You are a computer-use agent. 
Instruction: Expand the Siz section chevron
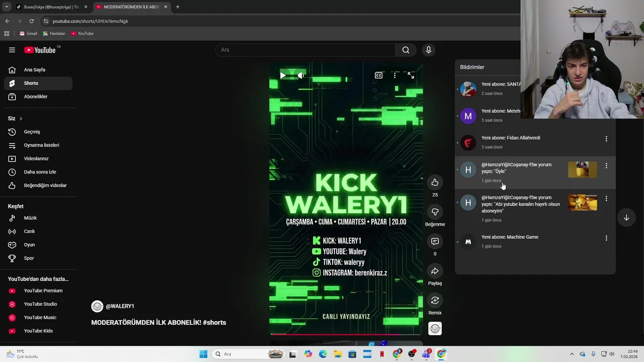[21, 119]
